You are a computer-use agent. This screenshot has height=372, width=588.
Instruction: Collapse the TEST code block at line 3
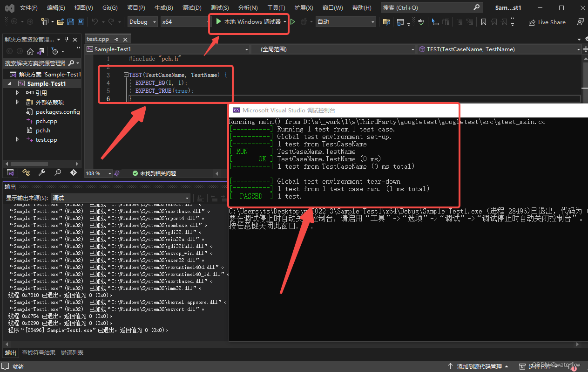pos(126,75)
